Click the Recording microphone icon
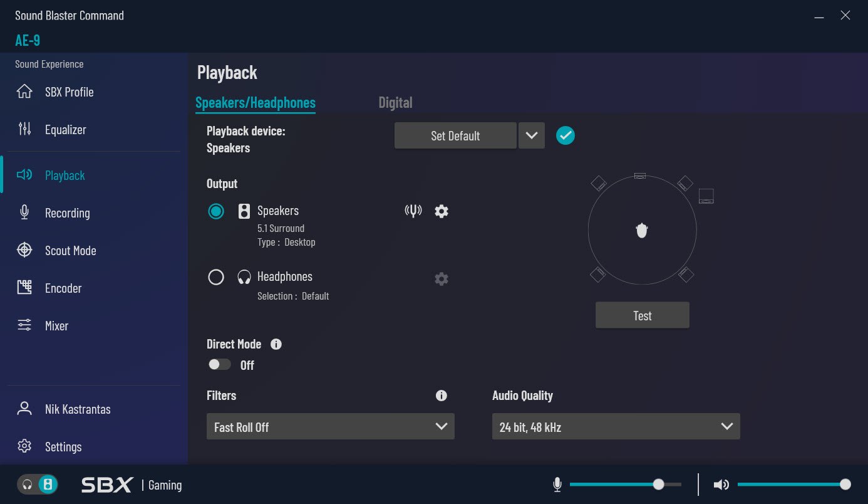Viewport: 868px width, 504px height. [24, 213]
